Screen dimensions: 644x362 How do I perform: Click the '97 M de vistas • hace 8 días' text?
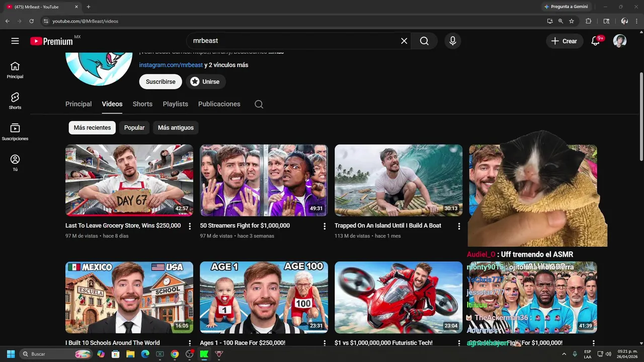tap(97, 236)
